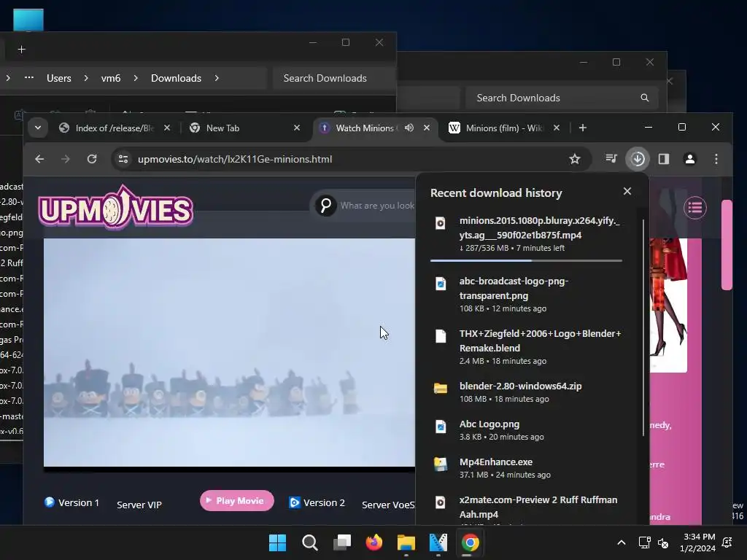Open Chrome side panel icon
747x560 pixels.
pos(664,159)
